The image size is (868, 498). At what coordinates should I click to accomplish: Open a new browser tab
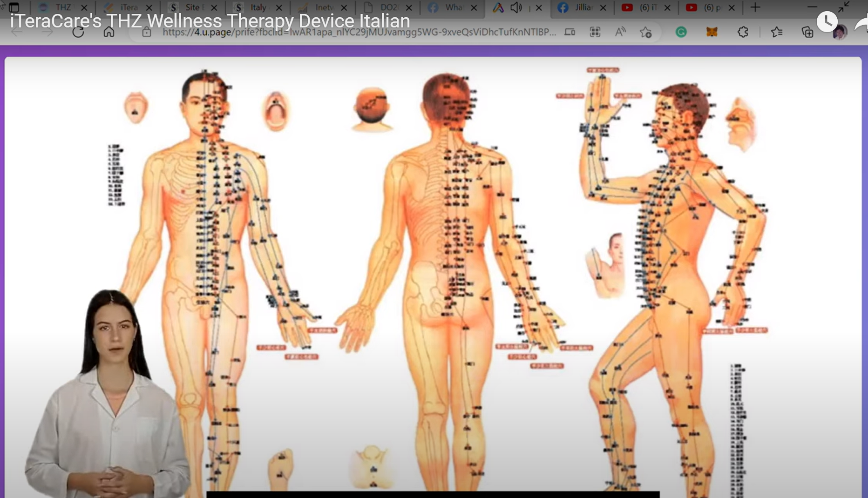(755, 7)
